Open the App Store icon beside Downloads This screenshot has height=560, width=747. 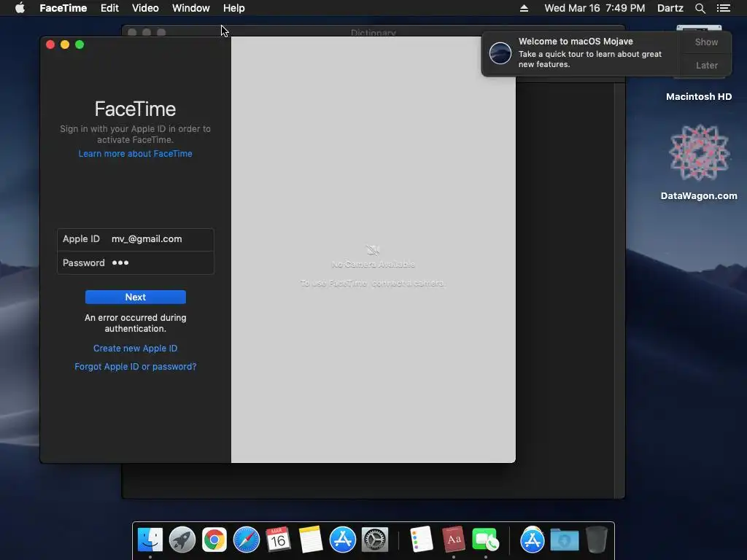click(532, 540)
